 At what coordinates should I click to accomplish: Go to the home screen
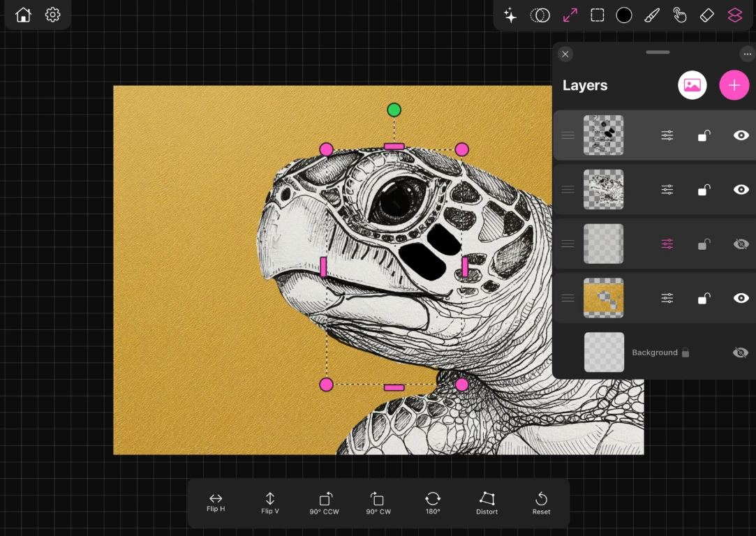pos(23,15)
